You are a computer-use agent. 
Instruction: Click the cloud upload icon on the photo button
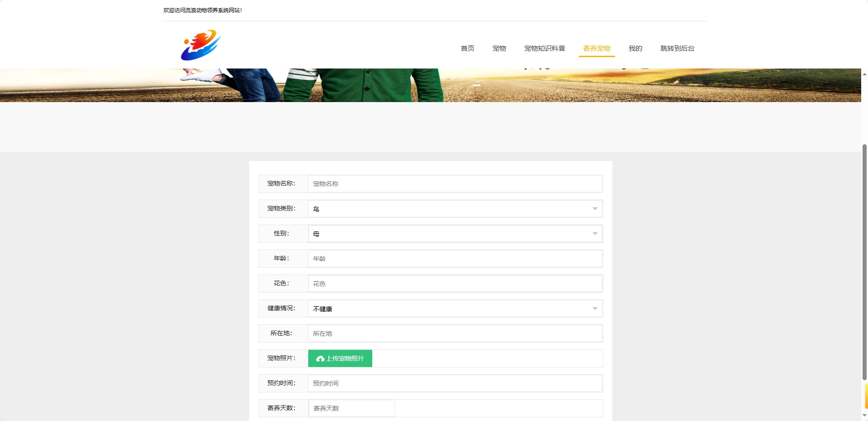[x=320, y=358]
